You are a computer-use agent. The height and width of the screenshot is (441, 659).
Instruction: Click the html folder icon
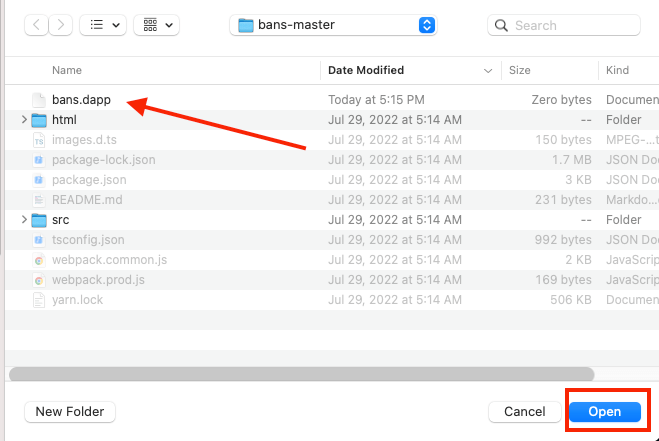click(x=39, y=120)
